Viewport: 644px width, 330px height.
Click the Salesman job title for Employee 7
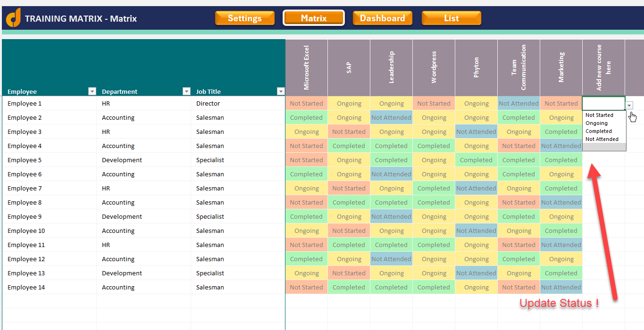pyautogui.click(x=238, y=188)
